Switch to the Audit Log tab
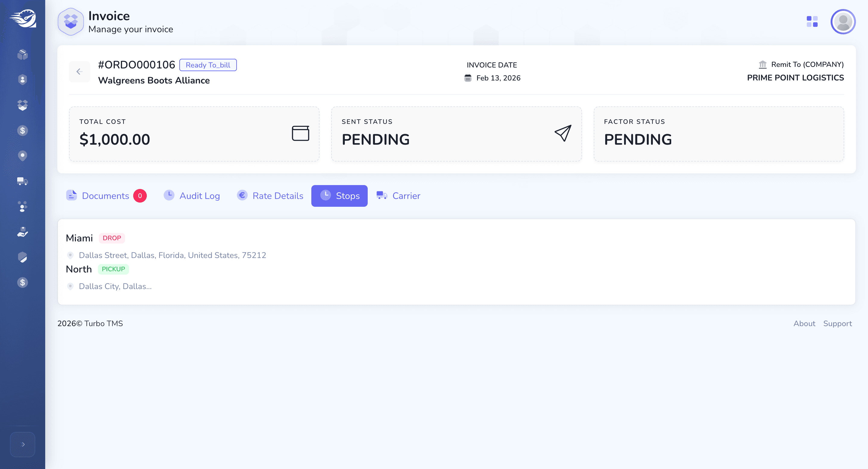Image resolution: width=868 pixels, height=469 pixels. (192, 196)
